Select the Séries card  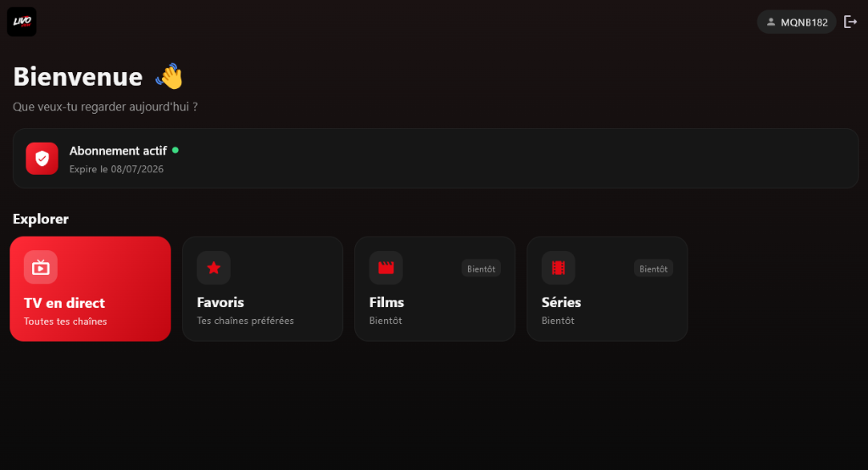tap(607, 288)
